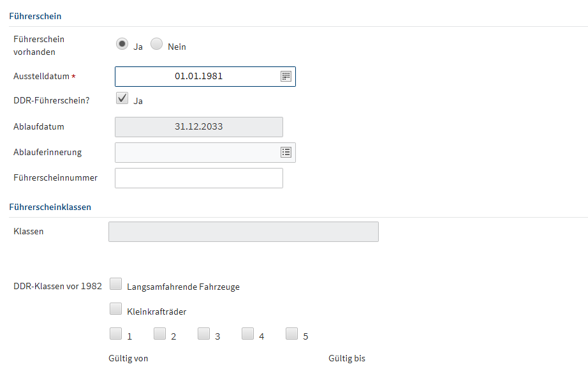The width and height of the screenshot is (588, 376).
Task: Uncheck the DDR-Führerschein checkbox
Action: pos(122,98)
